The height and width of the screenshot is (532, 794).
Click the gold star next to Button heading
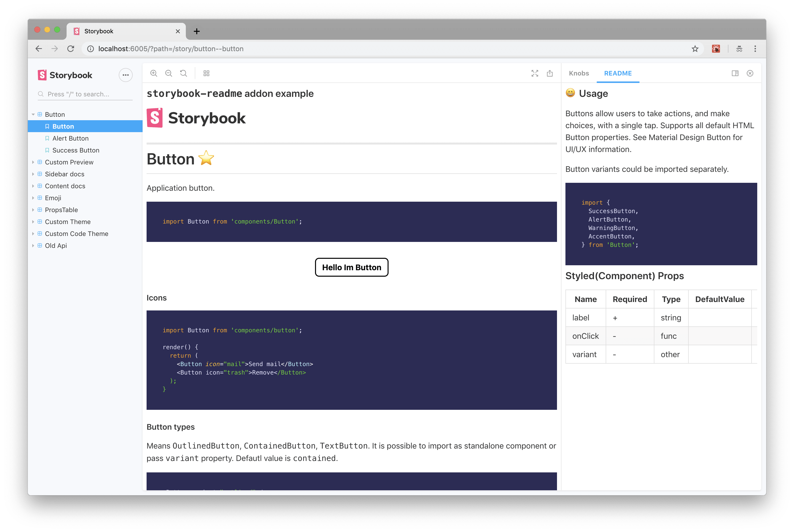tap(206, 158)
